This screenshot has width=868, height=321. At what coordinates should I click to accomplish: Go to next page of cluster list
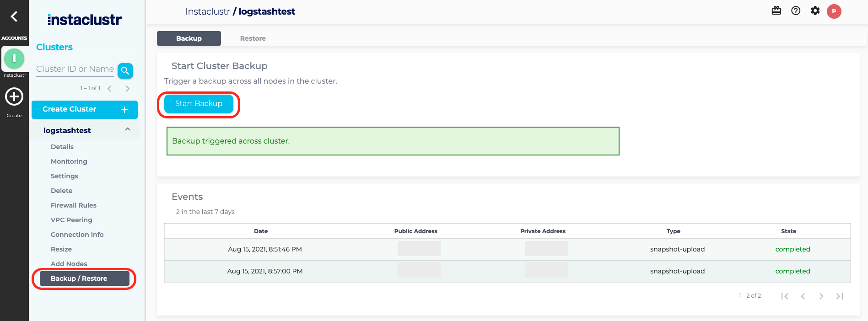128,89
